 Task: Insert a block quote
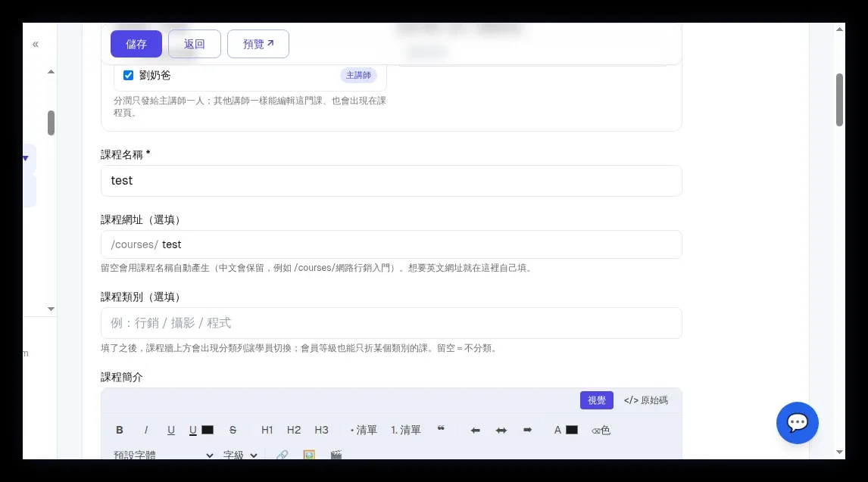442,430
